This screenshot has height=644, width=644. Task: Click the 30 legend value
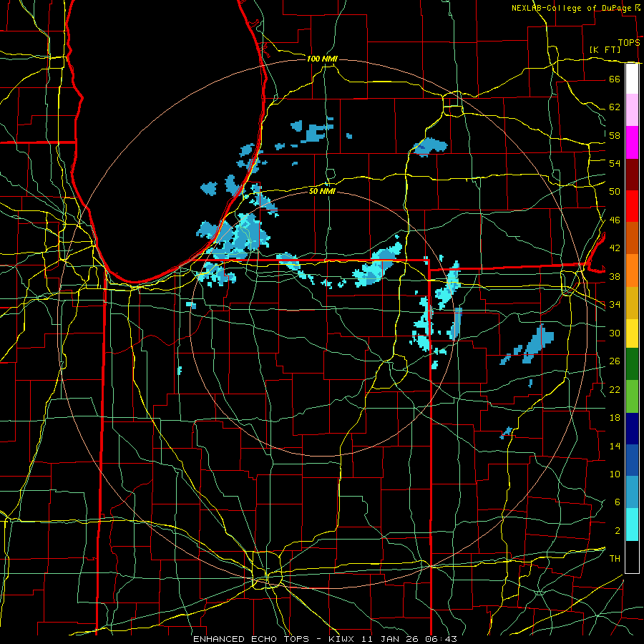[615, 333]
